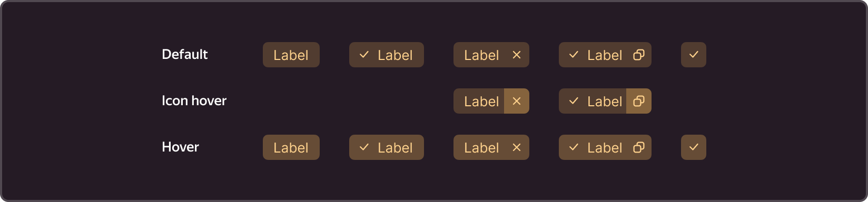Click the close X icon in Default row label
Image resolution: width=868 pixels, height=202 pixels.
pos(517,55)
